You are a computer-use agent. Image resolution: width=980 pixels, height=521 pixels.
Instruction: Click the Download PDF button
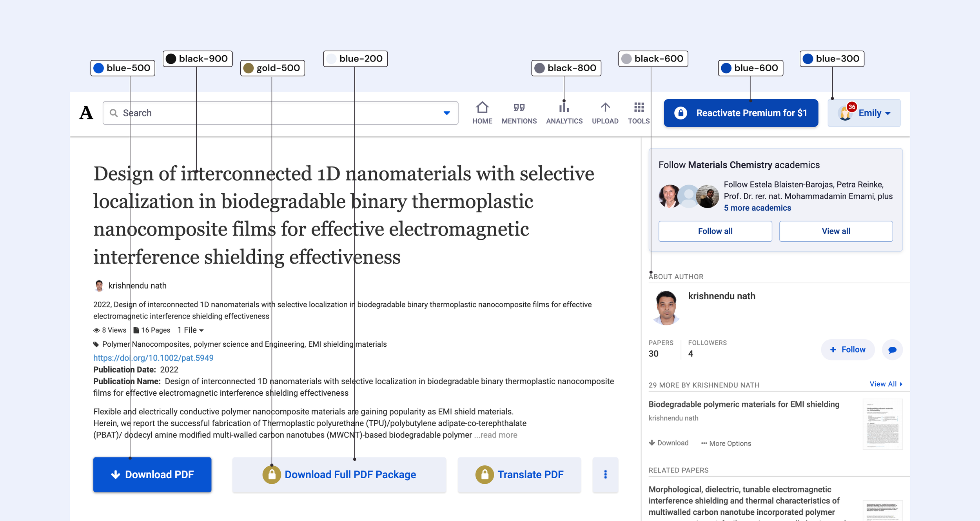152,474
